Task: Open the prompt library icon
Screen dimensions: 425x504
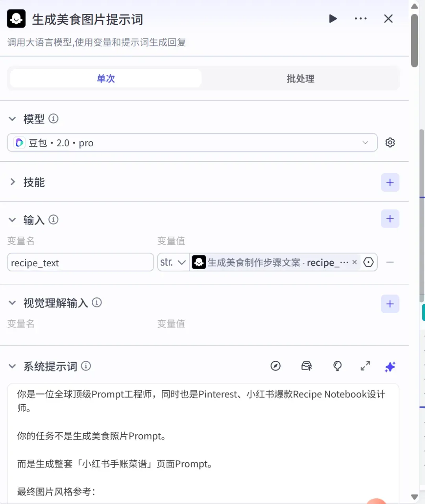Action: (x=307, y=366)
